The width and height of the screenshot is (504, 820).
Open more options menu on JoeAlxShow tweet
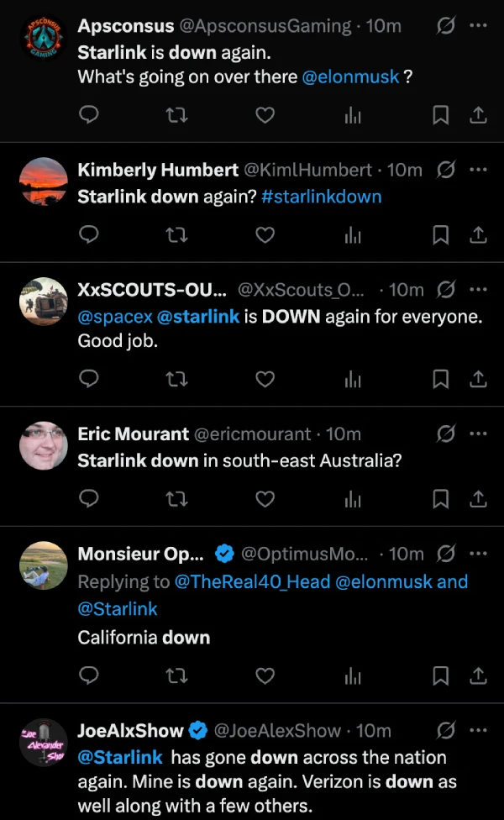pyautogui.click(x=478, y=731)
